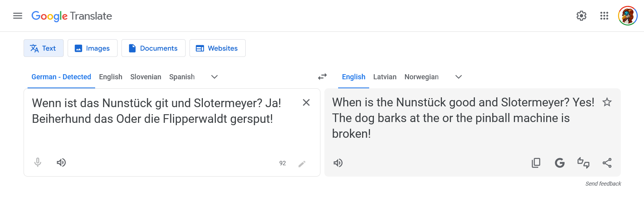
Task: Clear the source text
Action: click(306, 102)
